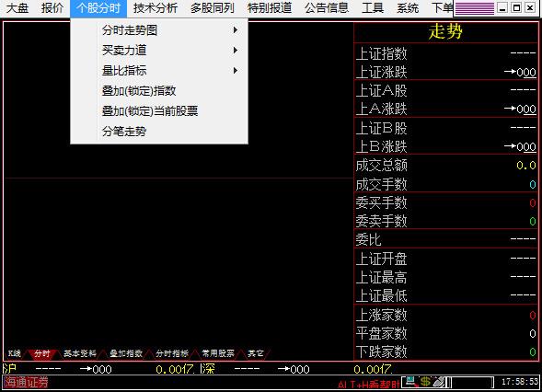Click the 下跌家数 row label
The image size is (542, 392).
pyautogui.click(x=382, y=352)
